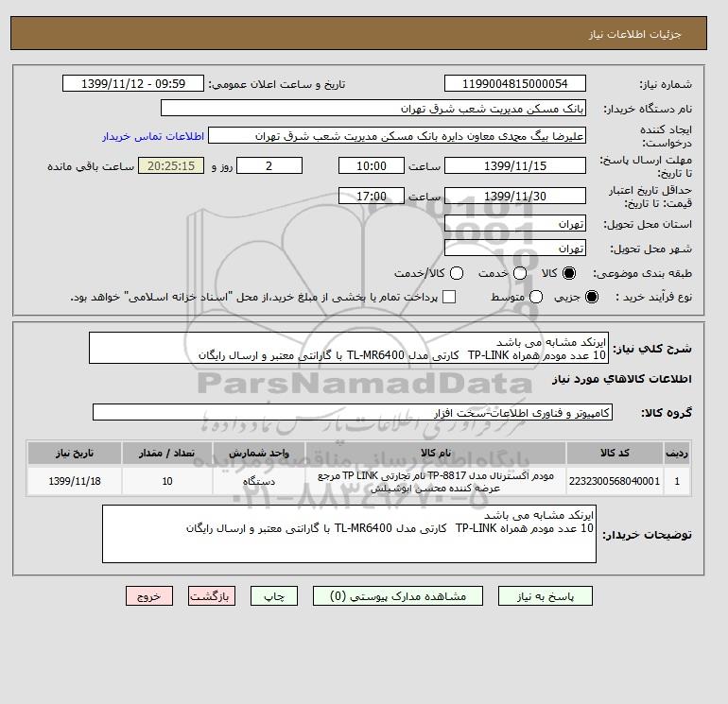Select the کالا radio button
728x704 pixels.
click(569, 273)
